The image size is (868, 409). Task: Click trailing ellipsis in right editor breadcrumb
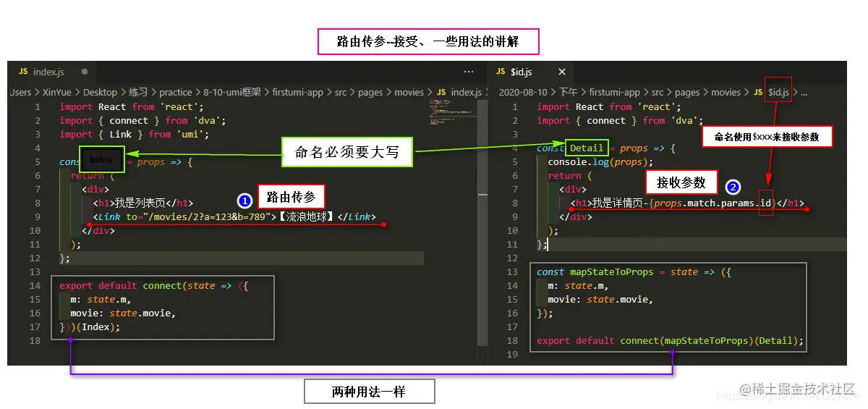point(804,93)
